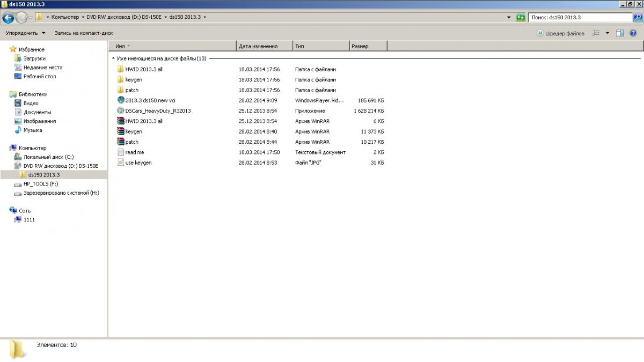This screenshot has width=644, height=362.
Task: Click the 1 628 214 КБ size cell
Action: click(x=369, y=110)
